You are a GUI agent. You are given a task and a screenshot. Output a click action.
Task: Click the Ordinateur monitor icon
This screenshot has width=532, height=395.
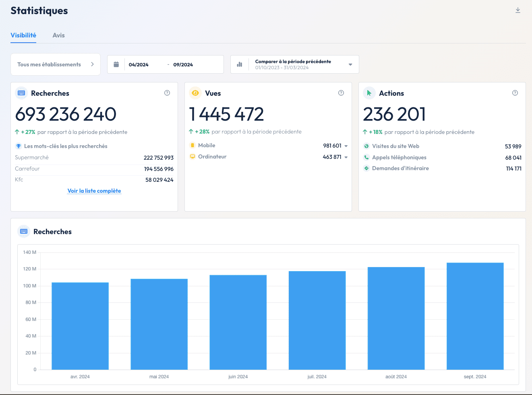(193, 156)
